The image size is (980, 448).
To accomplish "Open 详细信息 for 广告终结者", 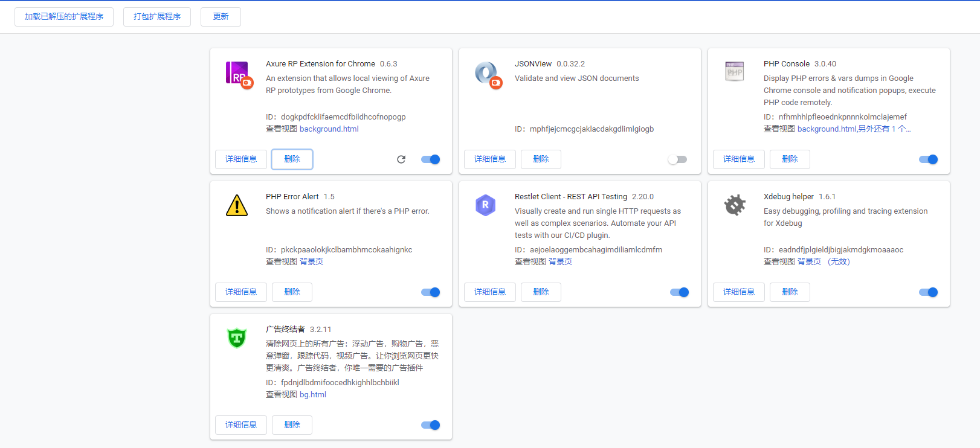I will 241,425.
